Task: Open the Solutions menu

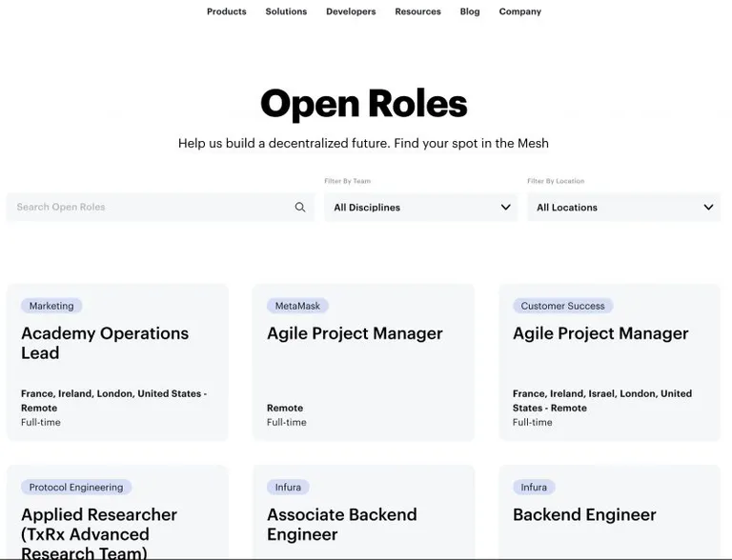Action: pos(286,11)
